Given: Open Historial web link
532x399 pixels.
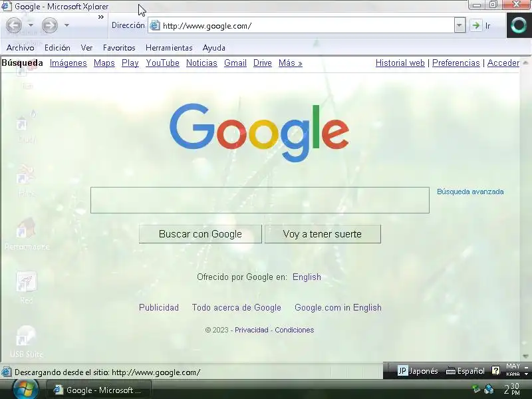Looking at the screenshot, I should (x=400, y=63).
